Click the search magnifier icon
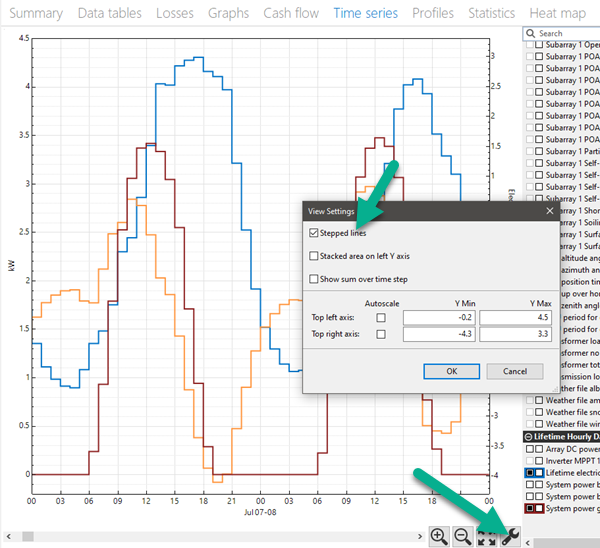The height and width of the screenshot is (548, 600). [530, 33]
